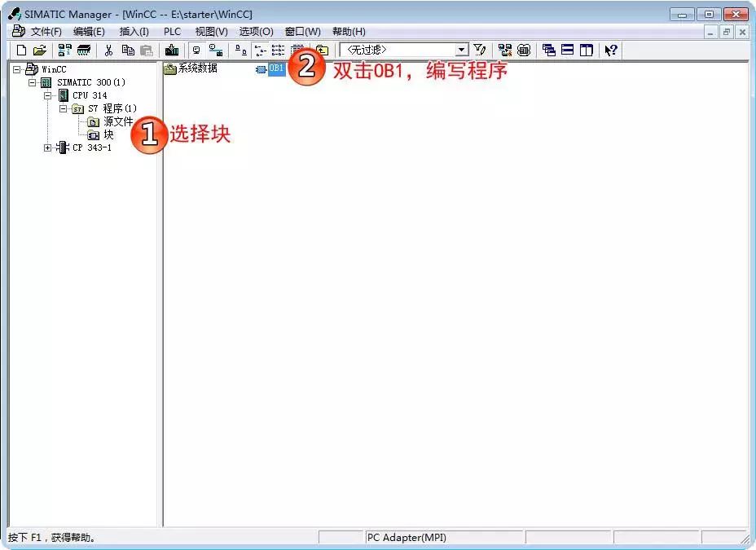Image resolution: width=756 pixels, height=550 pixels.
Task: Arrange windows vertically via the toolbar icon
Action: point(587,51)
